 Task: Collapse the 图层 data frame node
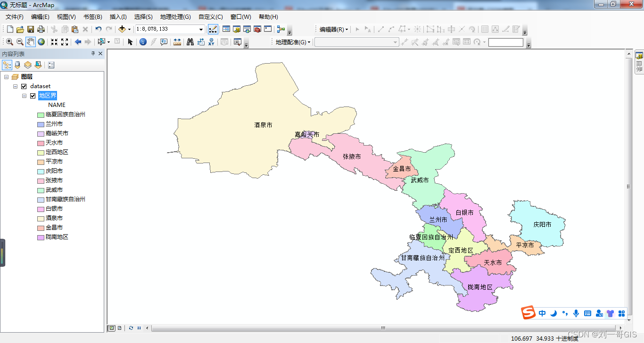(6, 77)
